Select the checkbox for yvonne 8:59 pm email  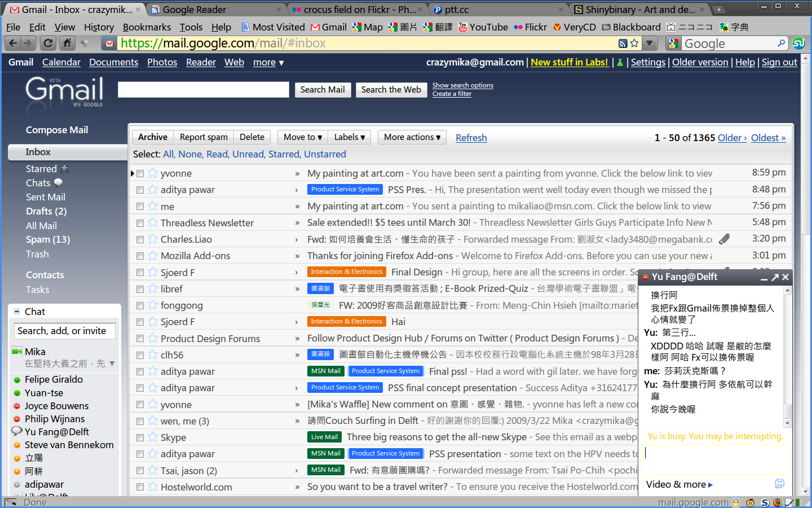coord(140,174)
